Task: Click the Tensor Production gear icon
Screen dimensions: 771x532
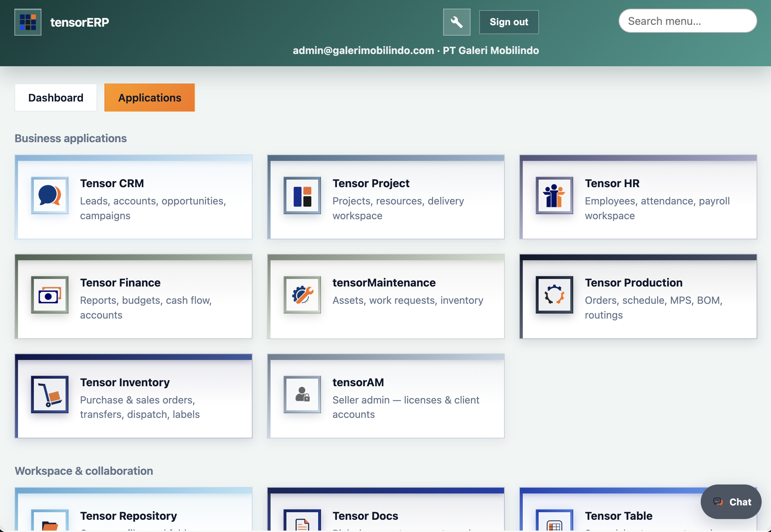Action: [554, 295]
